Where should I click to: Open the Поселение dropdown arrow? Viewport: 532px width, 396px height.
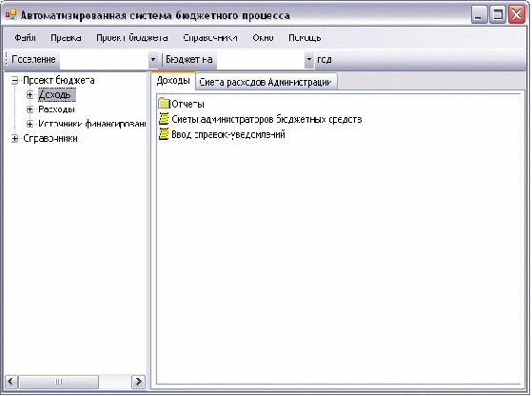pos(153,59)
